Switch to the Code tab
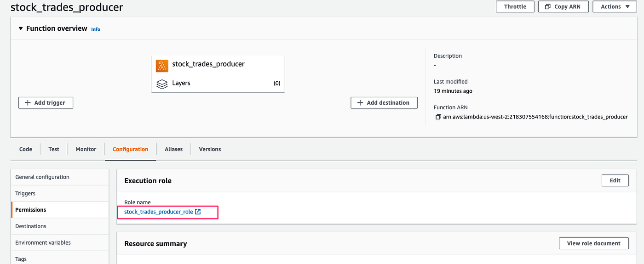644x264 pixels. [26, 149]
